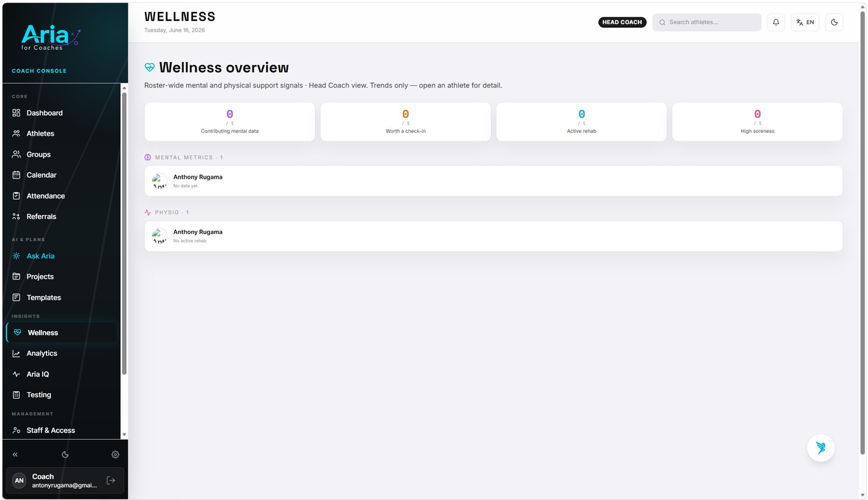868x500 pixels.
Task: Toggle theme with sidebar bottom moon icon
Action: point(65,455)
